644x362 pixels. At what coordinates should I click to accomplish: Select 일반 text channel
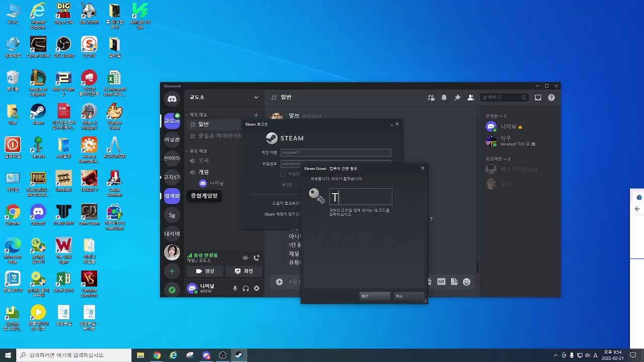click(215, 124)
